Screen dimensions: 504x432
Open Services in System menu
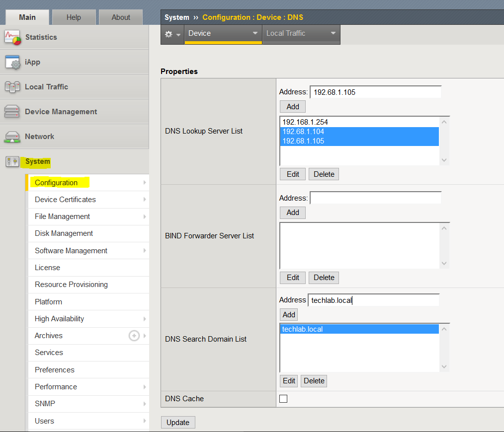88,353
